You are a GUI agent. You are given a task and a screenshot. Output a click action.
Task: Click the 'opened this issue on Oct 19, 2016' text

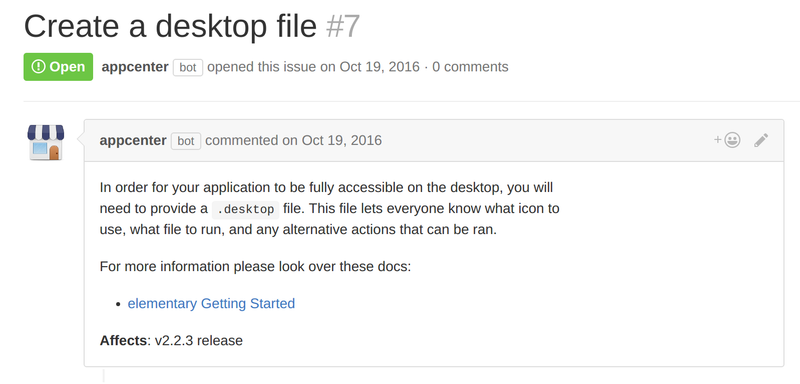click(313, 67)
